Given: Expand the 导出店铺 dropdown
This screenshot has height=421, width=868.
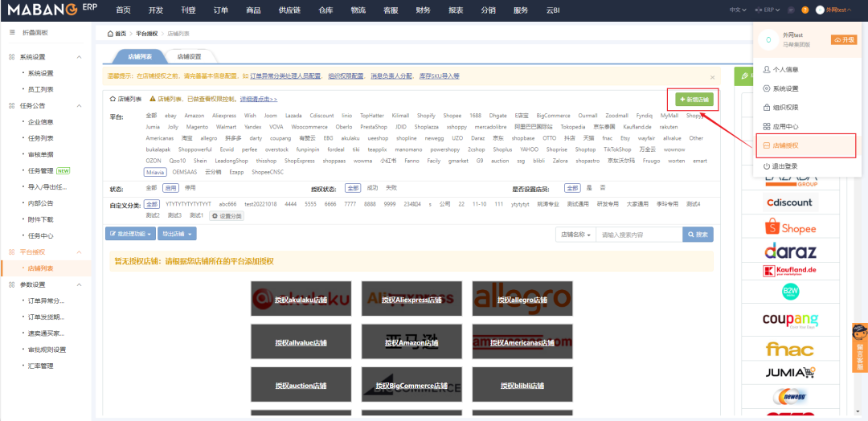Looking at the screenshot, I should point(176,235).
